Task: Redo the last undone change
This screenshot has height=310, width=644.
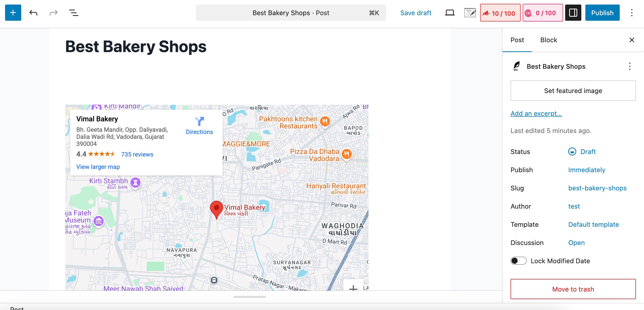Action: click(54, 13)
